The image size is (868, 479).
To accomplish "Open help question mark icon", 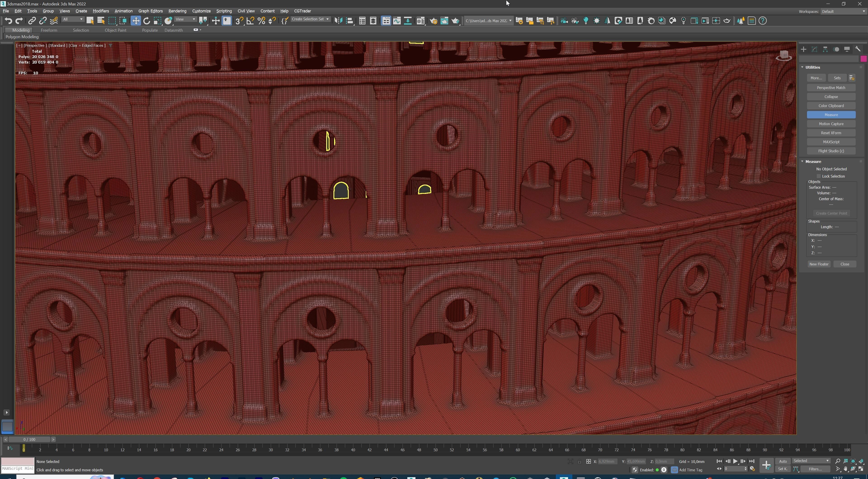I will tap(762, 21).
